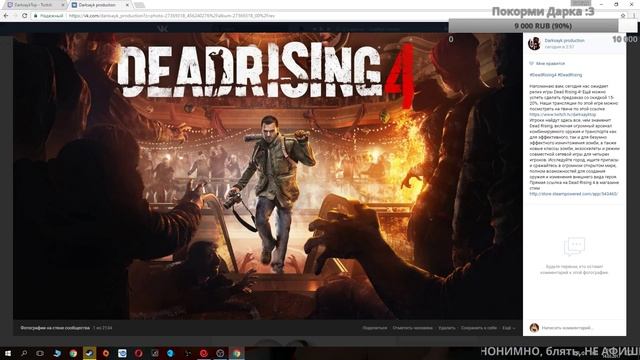Reload the page with the refresh icon
The image size is (640, 360).
click(24, 16)
